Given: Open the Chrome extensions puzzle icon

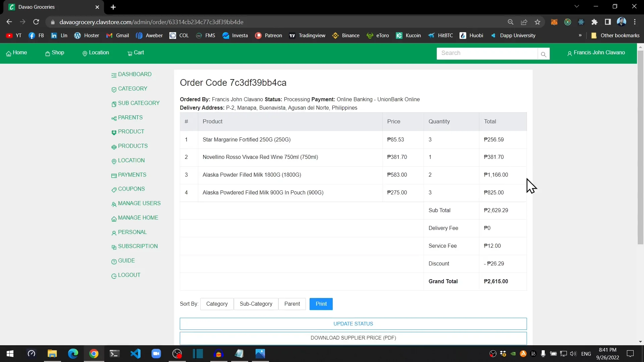Looking at the screenshot, I should pos(594,22).
